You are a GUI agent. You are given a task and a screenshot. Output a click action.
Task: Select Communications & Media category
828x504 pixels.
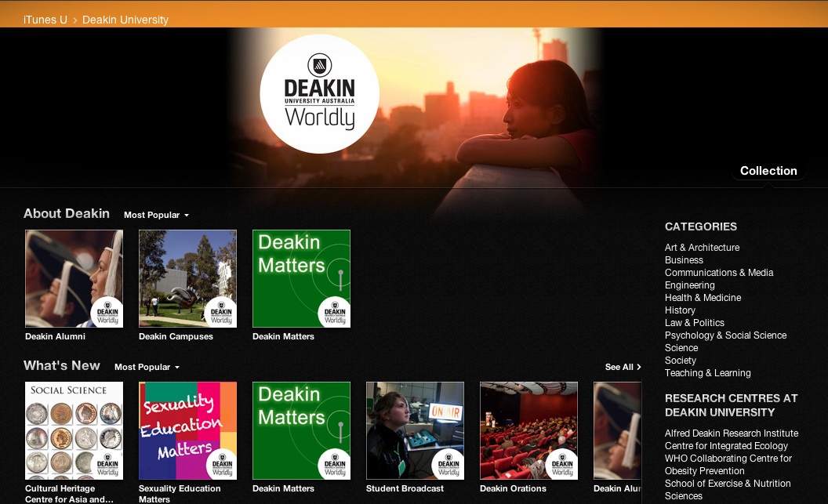click(x=719, y=273)
